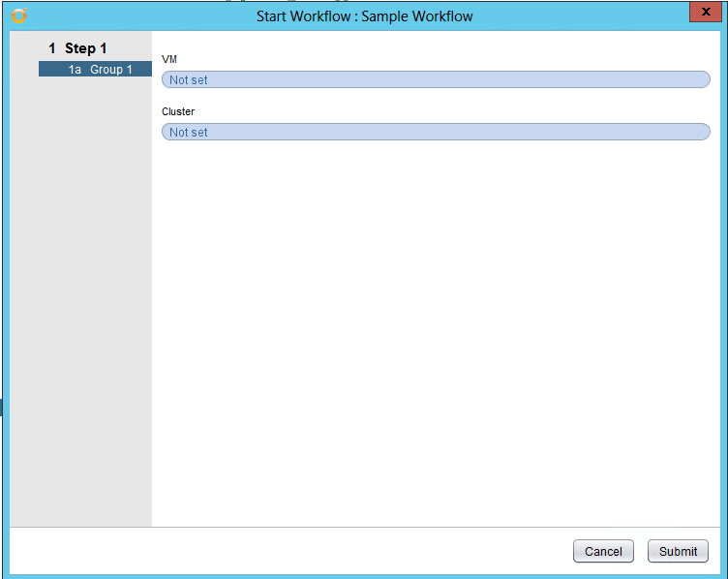The image size is (728, 579).
Task: Click the VM Not set field
Action: [x=436, y=79]
